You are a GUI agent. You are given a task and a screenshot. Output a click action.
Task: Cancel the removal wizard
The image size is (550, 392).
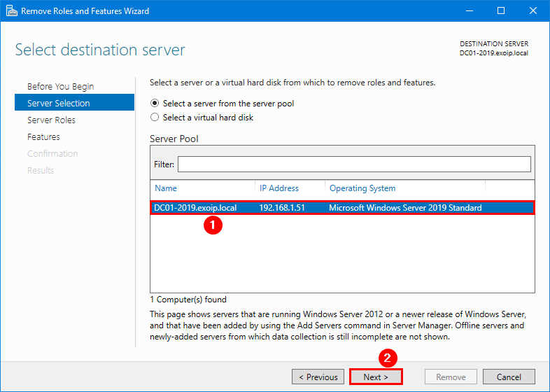[x=509, y=377]
